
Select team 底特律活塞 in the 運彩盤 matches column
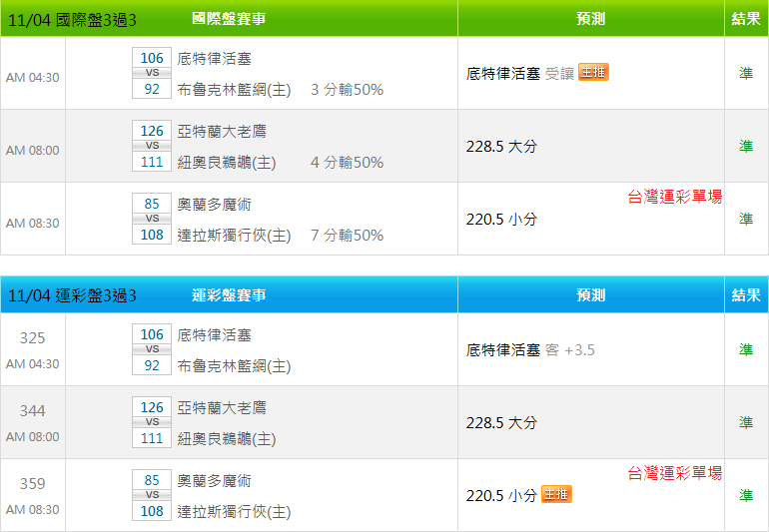point(215,335)
